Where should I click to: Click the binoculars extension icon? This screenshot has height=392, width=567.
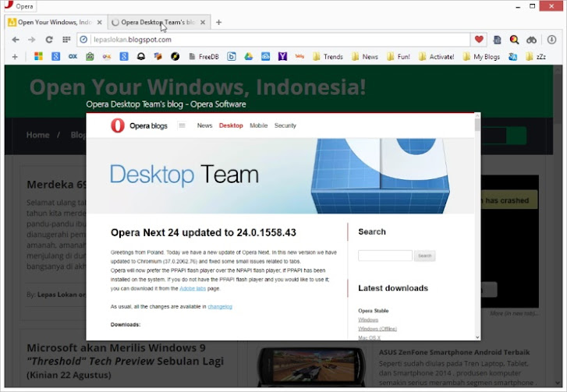pos(532,40)
